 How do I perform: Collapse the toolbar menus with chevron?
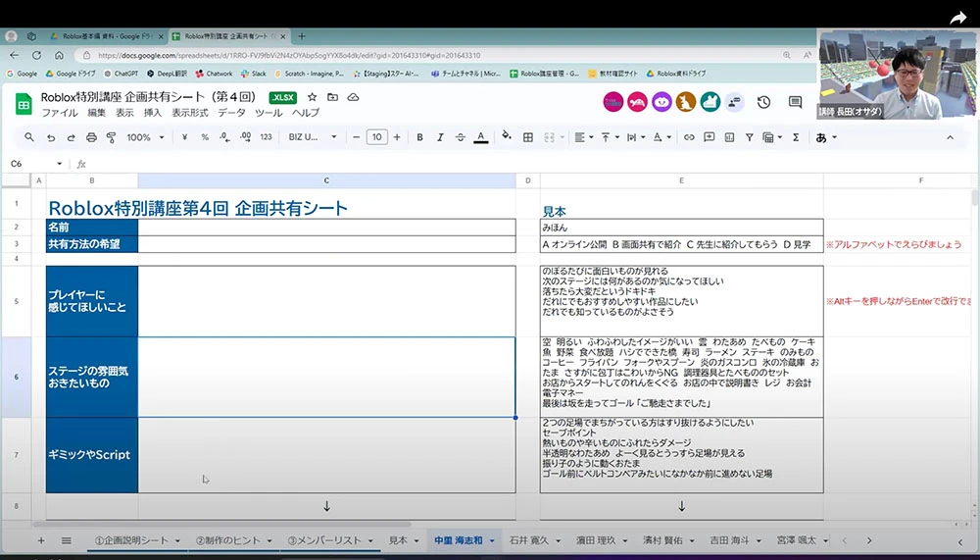click(950, 137)
